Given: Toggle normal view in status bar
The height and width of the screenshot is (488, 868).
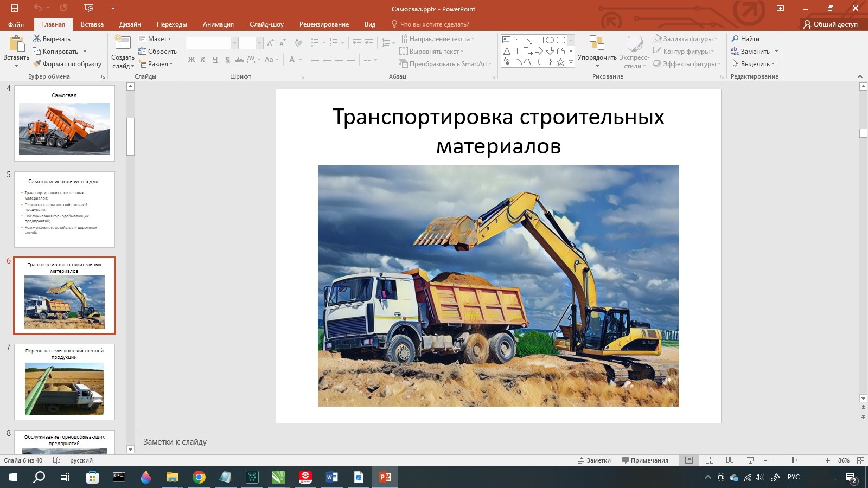Looking at the screenshot, I should [689, 460].
